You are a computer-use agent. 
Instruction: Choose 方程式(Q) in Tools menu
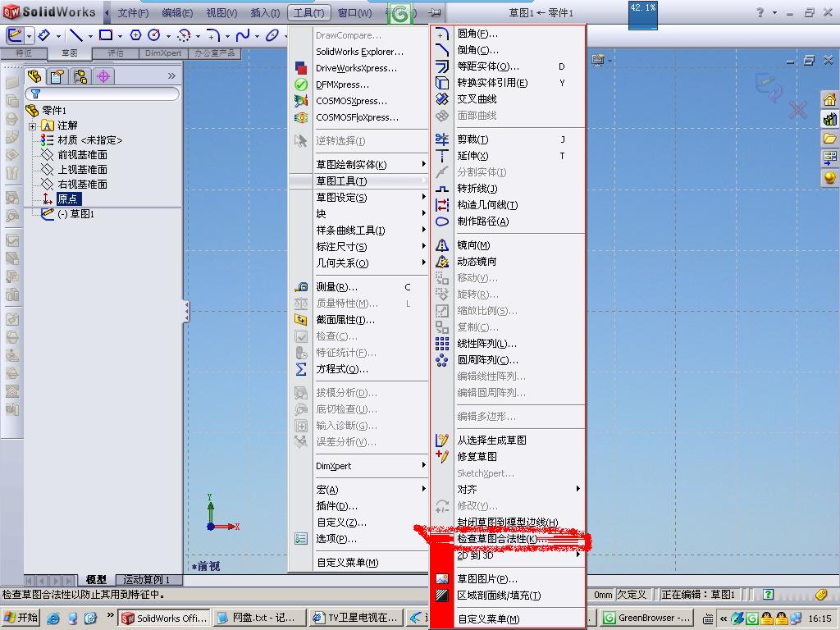point(359,368)
